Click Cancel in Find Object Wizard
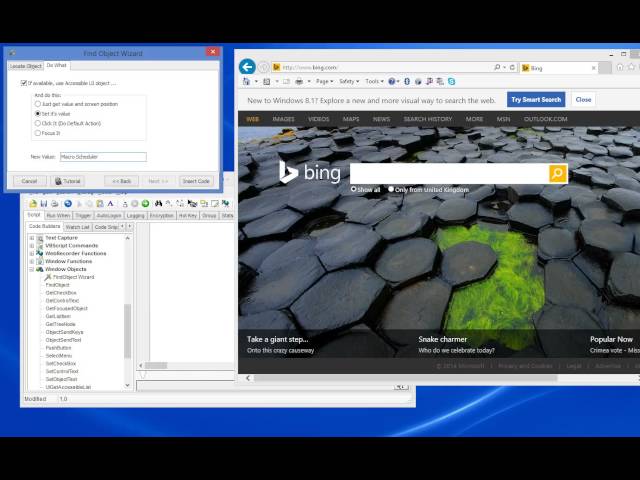The image size is (640, 480). click(x=29, y=181)
